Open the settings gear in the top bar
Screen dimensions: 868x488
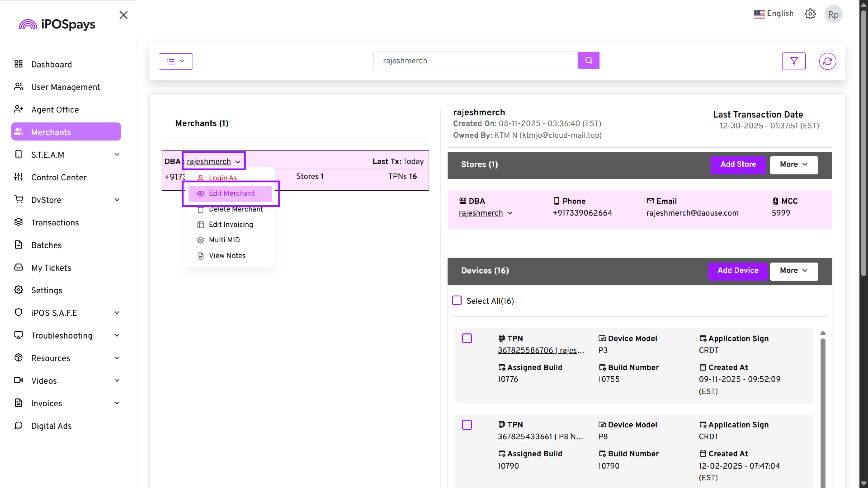[810, 14]
